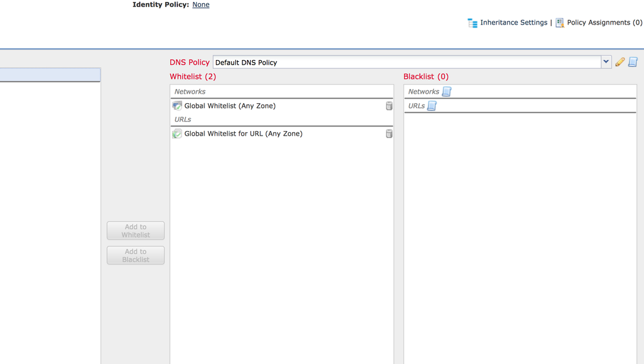Screen dimensions: 644x364
Task: Click the Inheritance Settings icon
Action: (473, 23)
